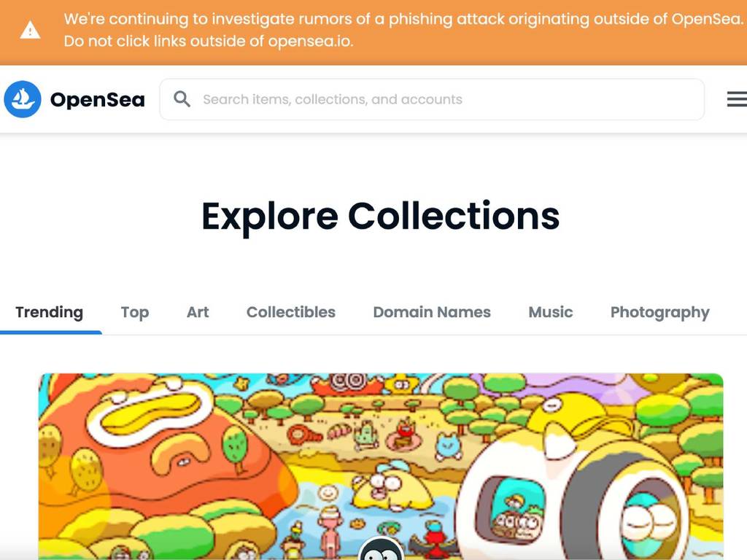
Task: Open the Domain Names tab
Action: point(432,312)
